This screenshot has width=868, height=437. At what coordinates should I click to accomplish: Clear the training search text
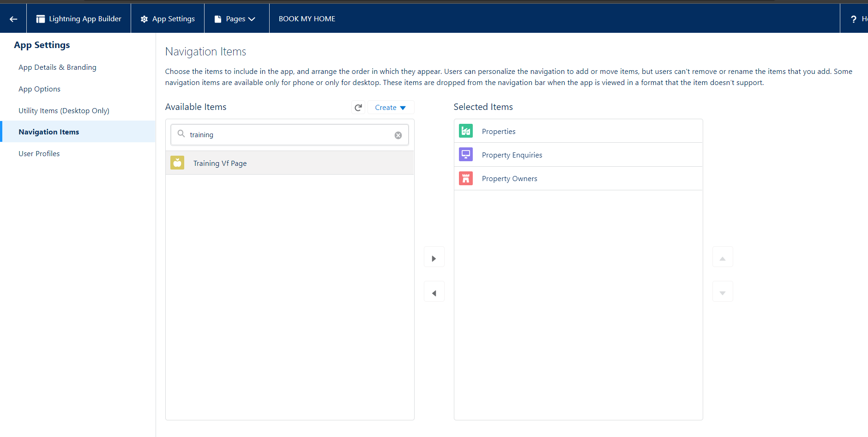click(x=398, y=135)
